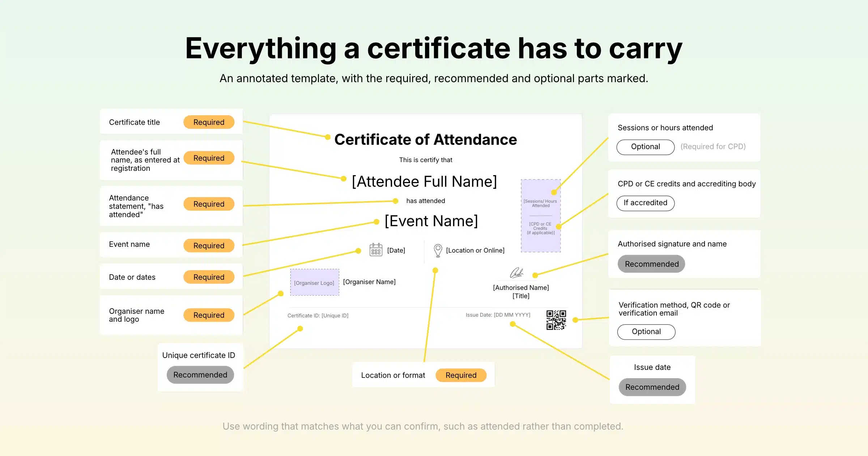Image resolution: width=868 pixels, height=456 pixels.
Task: Click the calendar icon beside [Date]
Action: click(376, 250)
